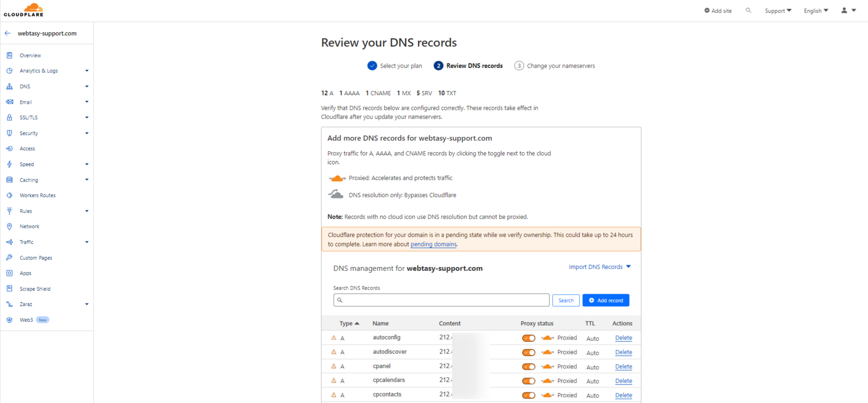Sort by the Type column header
The height and width of the screenshot is (403, 868).
point(349,323)
